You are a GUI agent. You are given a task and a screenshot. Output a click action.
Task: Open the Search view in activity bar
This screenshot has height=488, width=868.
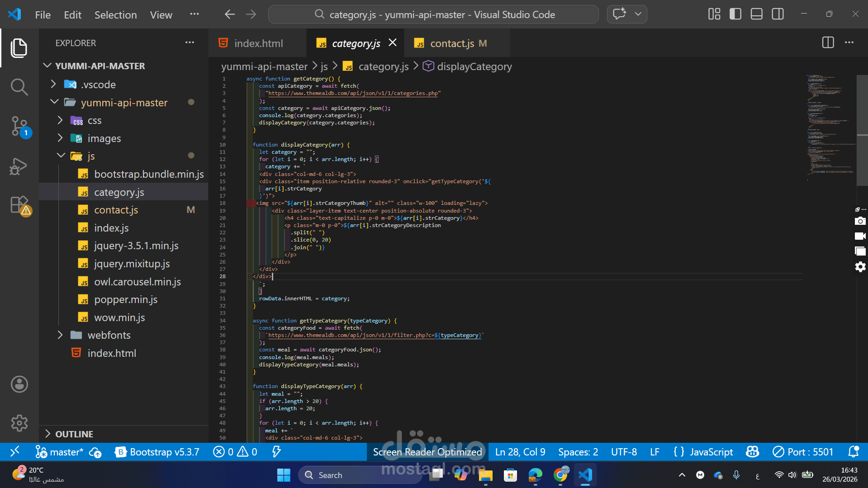(x=19, y=86)
